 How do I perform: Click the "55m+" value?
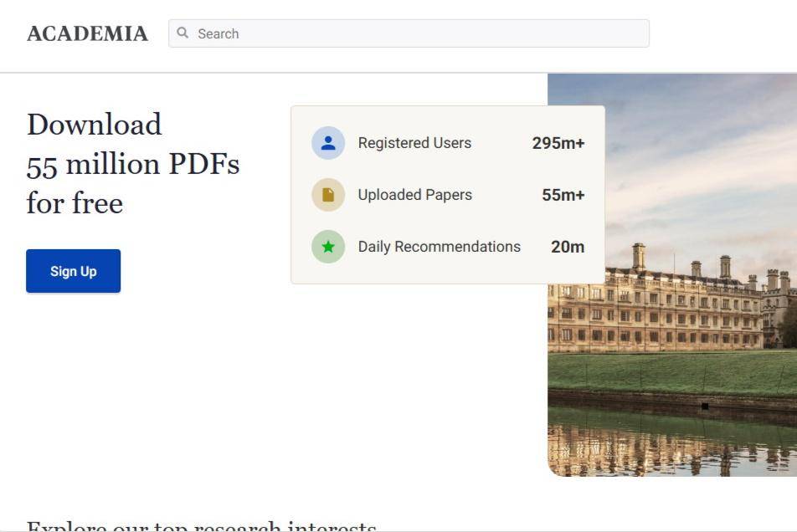tap(563, 195)
